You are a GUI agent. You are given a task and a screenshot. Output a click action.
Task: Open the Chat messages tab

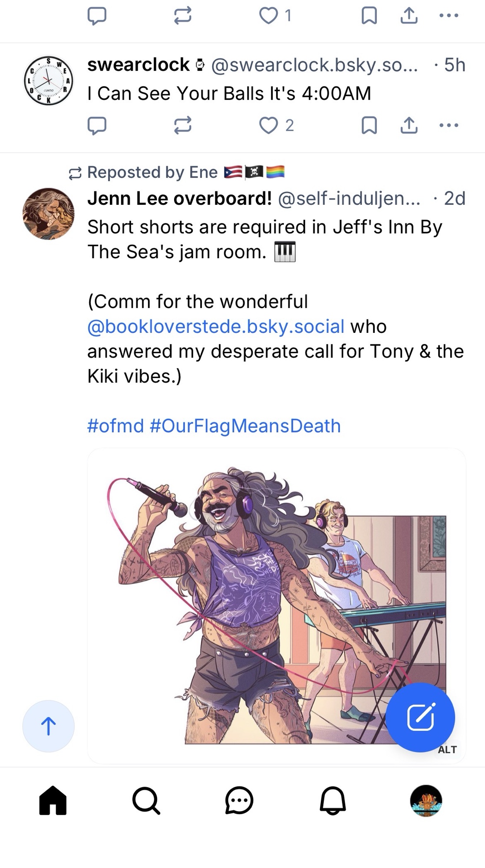(239, 800)
